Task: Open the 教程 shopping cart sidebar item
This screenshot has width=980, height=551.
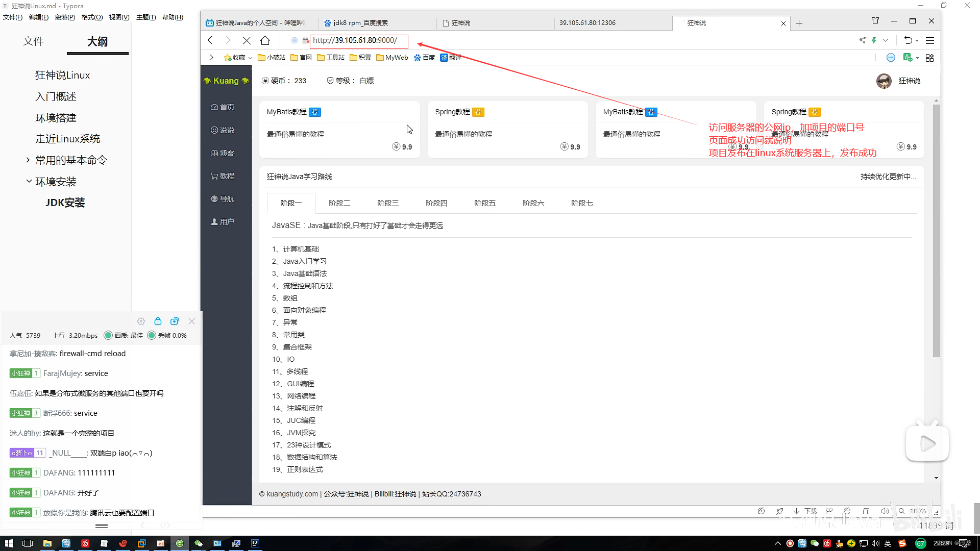Action: pos(223,176)
